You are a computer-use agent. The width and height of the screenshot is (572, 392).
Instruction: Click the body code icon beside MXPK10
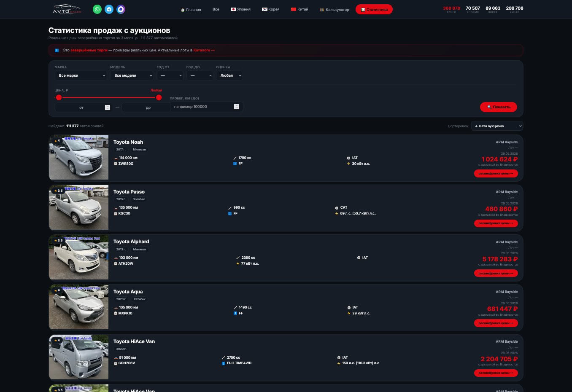pyautogui.click(x=116, y=314)
